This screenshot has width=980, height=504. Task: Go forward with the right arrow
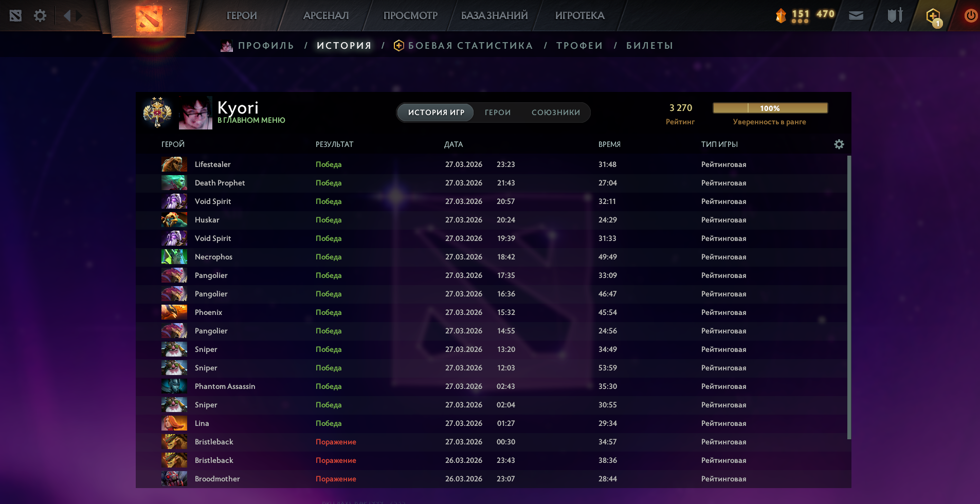tap(79, 16)
